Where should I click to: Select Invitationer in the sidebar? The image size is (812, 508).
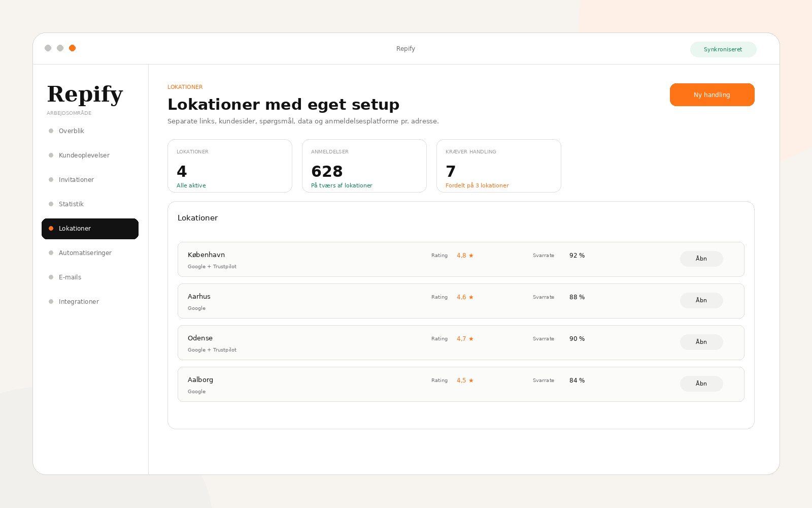coord(90,180)
